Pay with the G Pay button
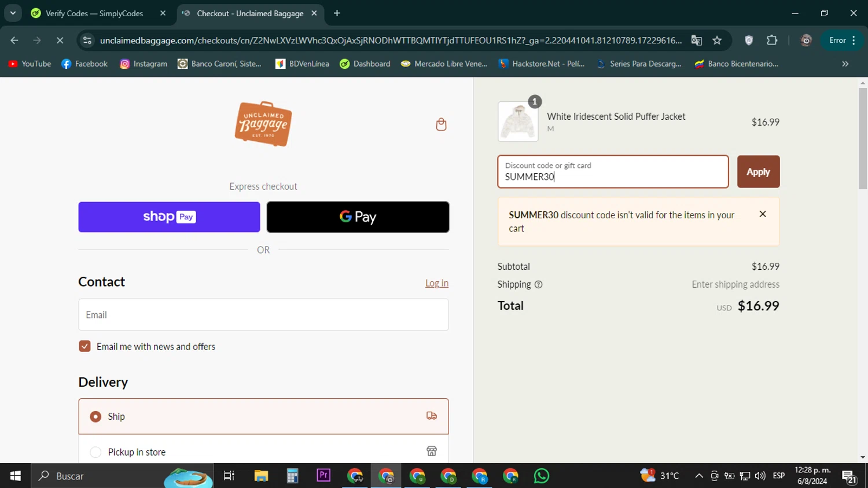868x488 pixels. pos(358,217)
